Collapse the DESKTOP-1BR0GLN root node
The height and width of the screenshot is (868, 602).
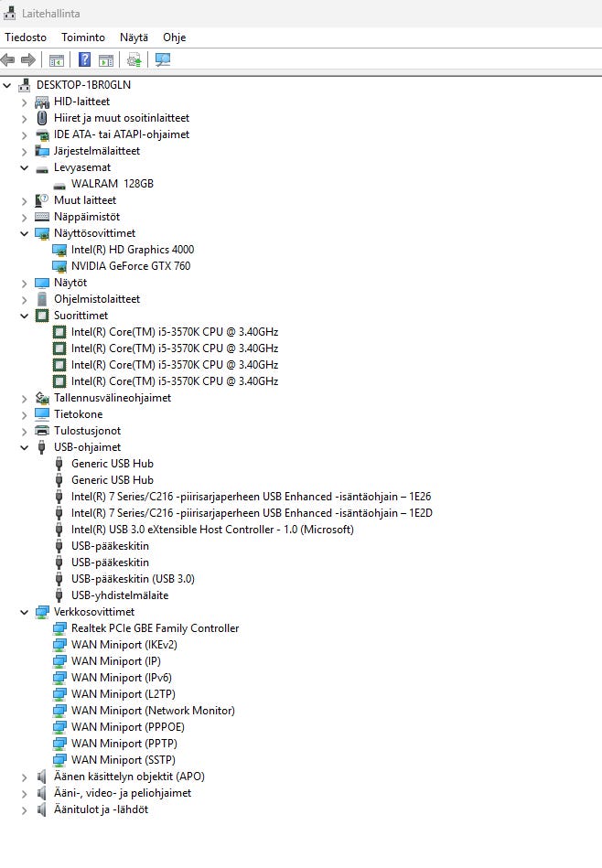pos(7,85)
